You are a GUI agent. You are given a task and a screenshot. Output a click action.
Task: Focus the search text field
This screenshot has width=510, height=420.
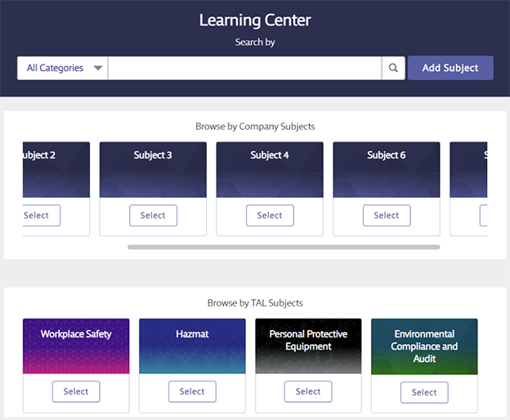(244, 68)
